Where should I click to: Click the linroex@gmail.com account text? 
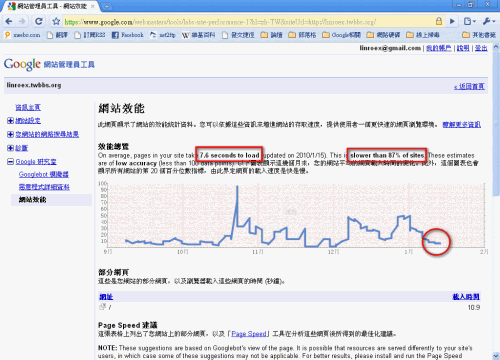(x=390, y=48)
